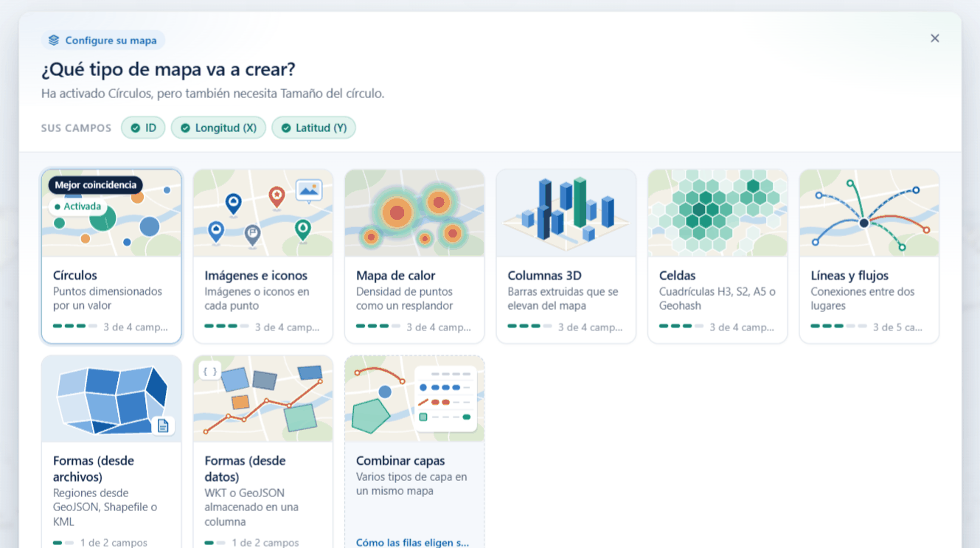Close the map configuration dialog
Screen dimensions: 980x548
(935, 38)
